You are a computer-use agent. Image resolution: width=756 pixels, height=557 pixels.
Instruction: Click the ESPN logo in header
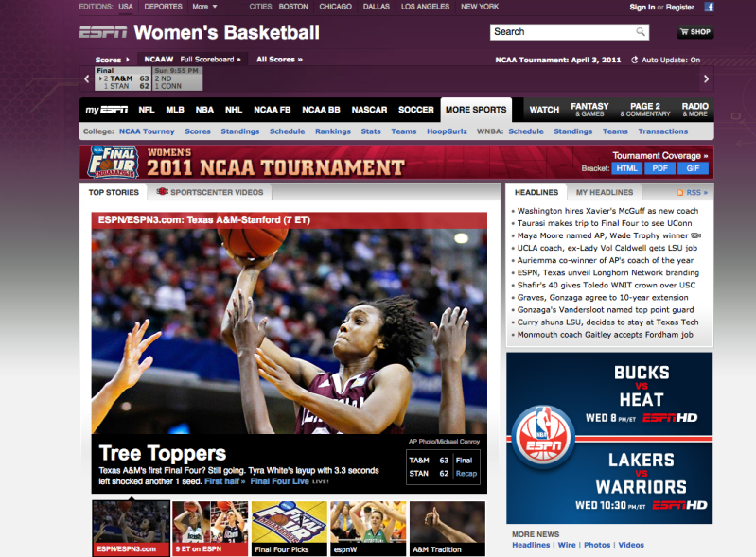point(102,33)
